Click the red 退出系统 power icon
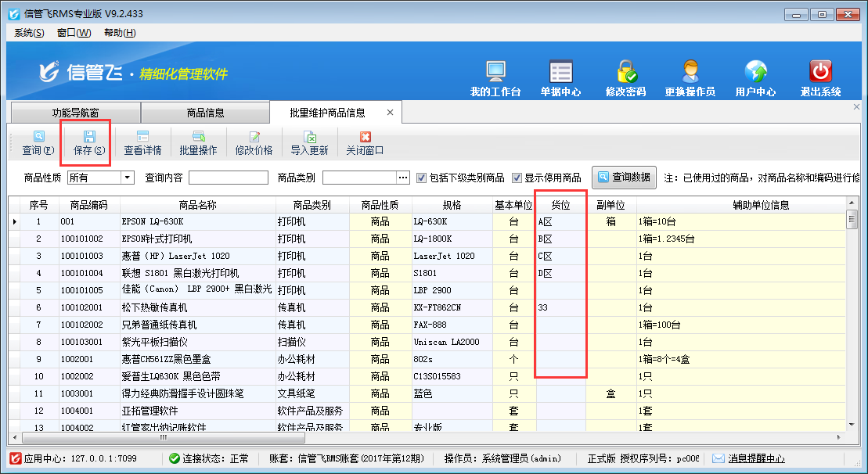 coord(820,72)
